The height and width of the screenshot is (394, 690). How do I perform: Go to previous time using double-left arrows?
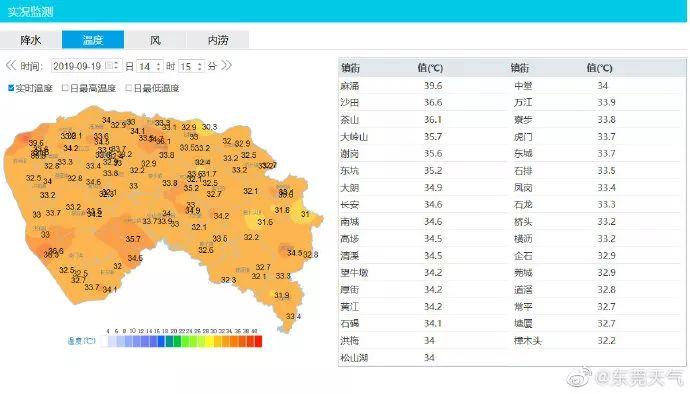11,66
